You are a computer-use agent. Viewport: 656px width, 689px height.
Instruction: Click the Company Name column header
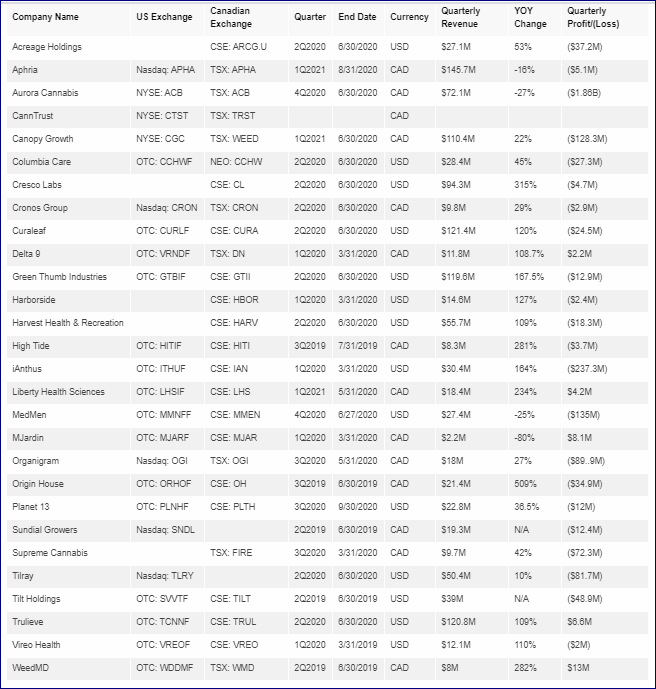tap(45, 17)
